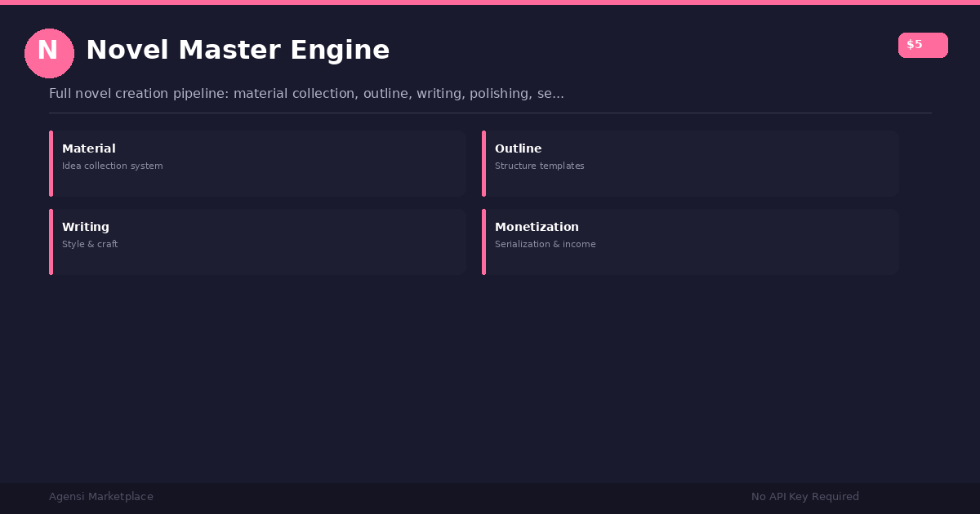This screenshot has width=980, height=514.
Task: Open the Outline card
Action: [690, 163]
